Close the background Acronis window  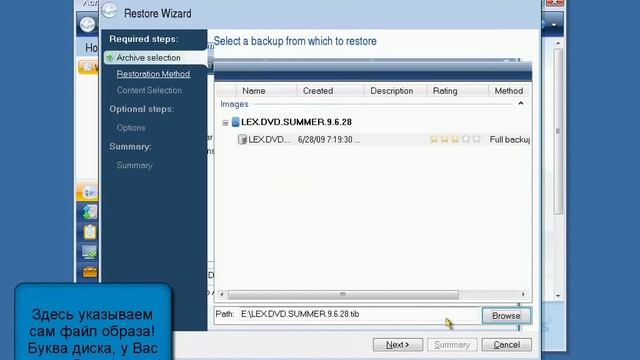click(554, 2)
